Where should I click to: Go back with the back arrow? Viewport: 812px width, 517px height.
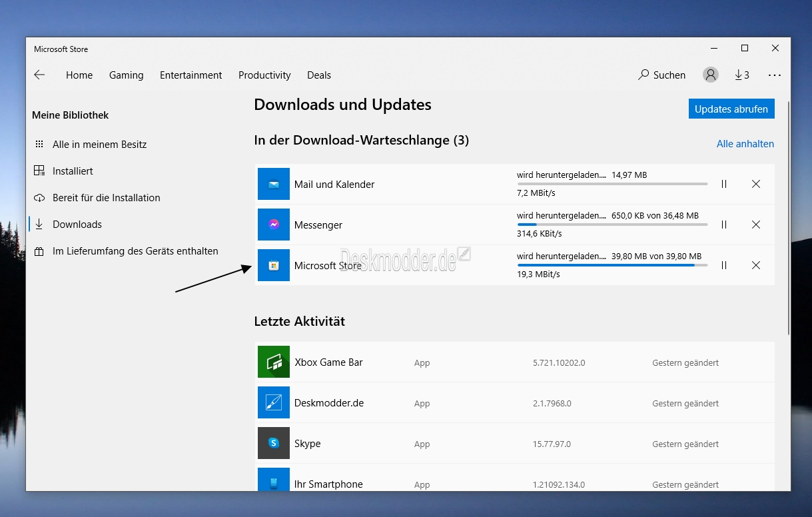(x=39, y=75)
